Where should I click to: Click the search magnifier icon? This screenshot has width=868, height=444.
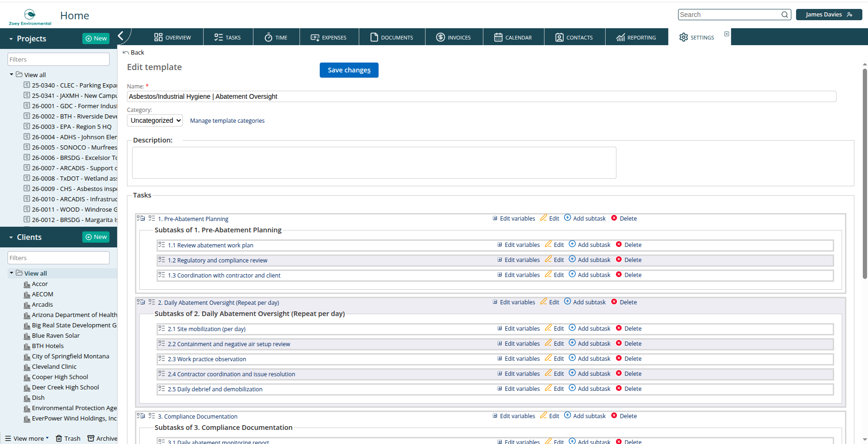[x=784, y=15]
